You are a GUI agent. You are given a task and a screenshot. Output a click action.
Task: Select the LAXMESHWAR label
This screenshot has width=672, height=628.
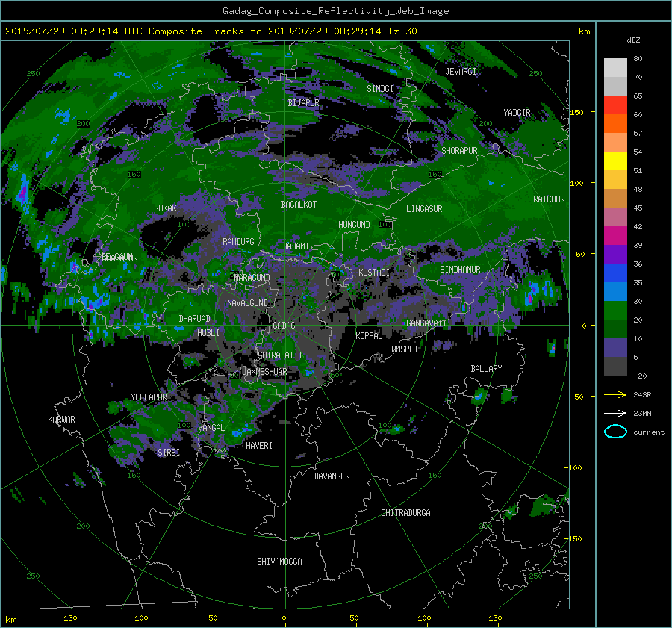pyautogui.click(x=264, y=372)
